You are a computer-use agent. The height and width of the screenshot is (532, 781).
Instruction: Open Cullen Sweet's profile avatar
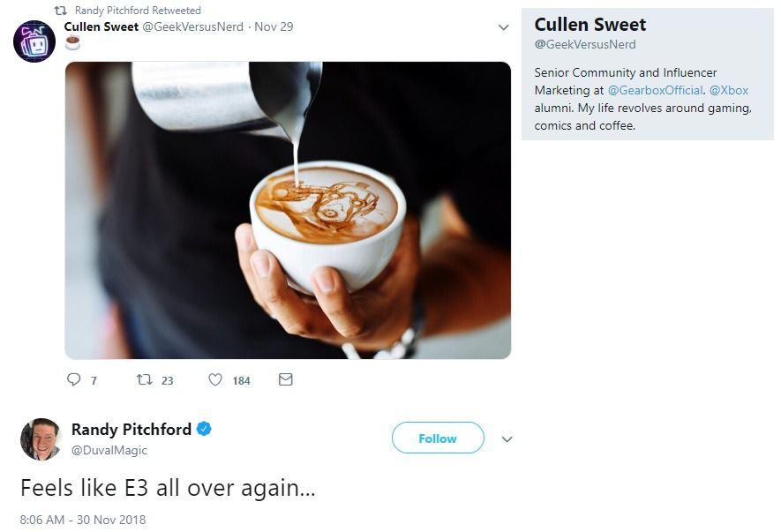[x=34, y=40]
